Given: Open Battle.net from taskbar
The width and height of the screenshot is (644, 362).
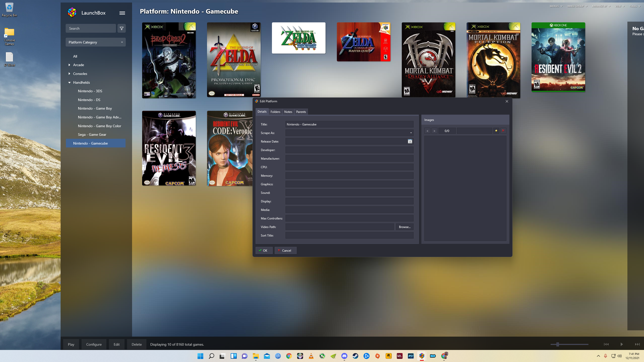Looking at the screenshot, I should (367, 356).
